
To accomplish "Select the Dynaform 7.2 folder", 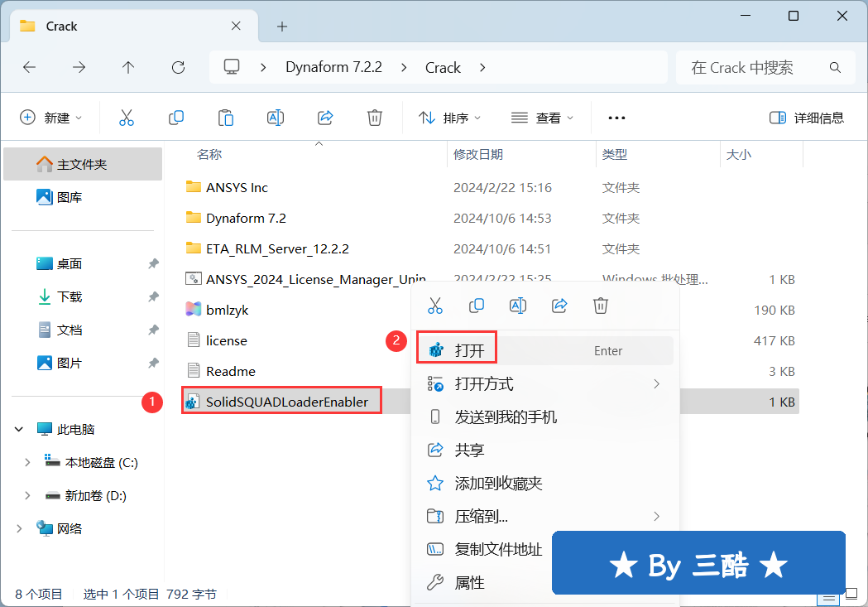I will 246,219.
